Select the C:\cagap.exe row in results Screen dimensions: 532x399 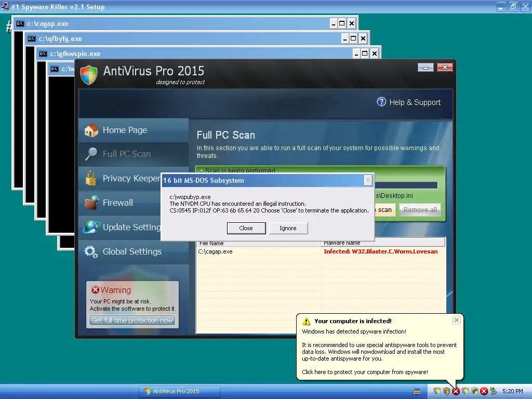(x=321, y=252)
